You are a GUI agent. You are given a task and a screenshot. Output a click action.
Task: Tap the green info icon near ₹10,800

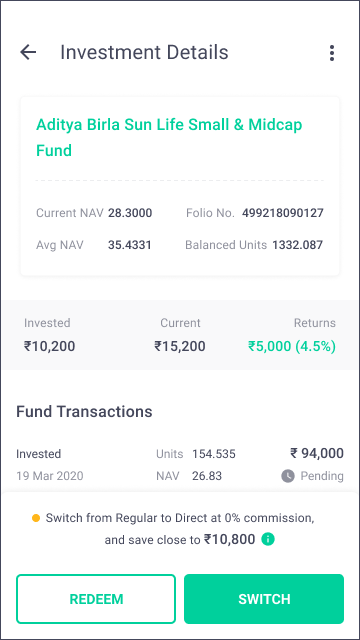(x=268, y=540)
